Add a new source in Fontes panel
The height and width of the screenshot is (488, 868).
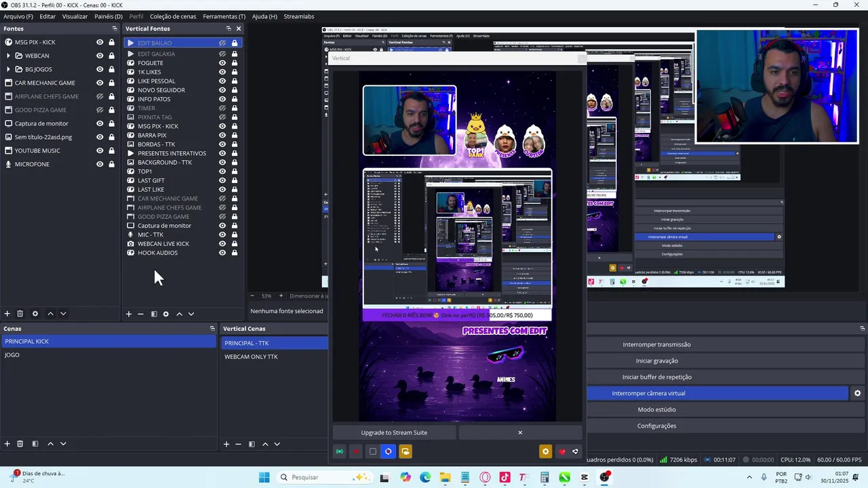click(7, 314)
